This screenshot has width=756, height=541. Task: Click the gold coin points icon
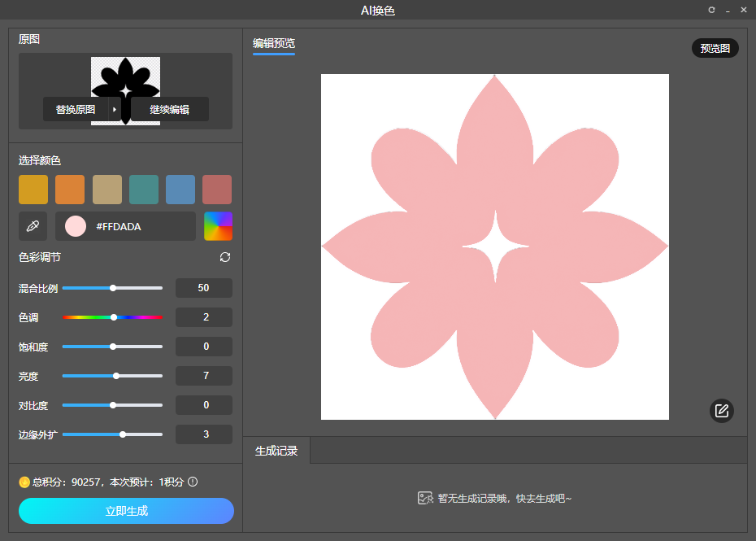24,482
